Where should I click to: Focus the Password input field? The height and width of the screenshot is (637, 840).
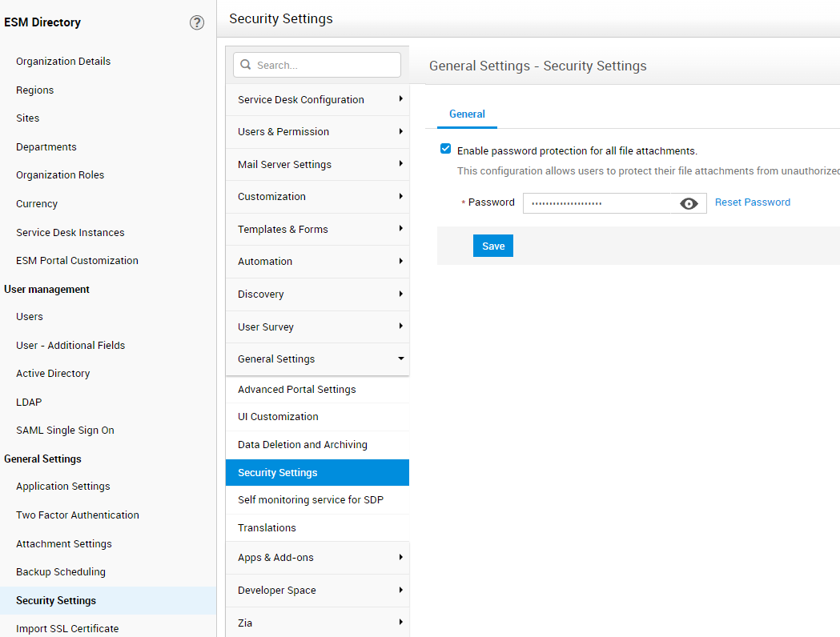coord(597,203)
